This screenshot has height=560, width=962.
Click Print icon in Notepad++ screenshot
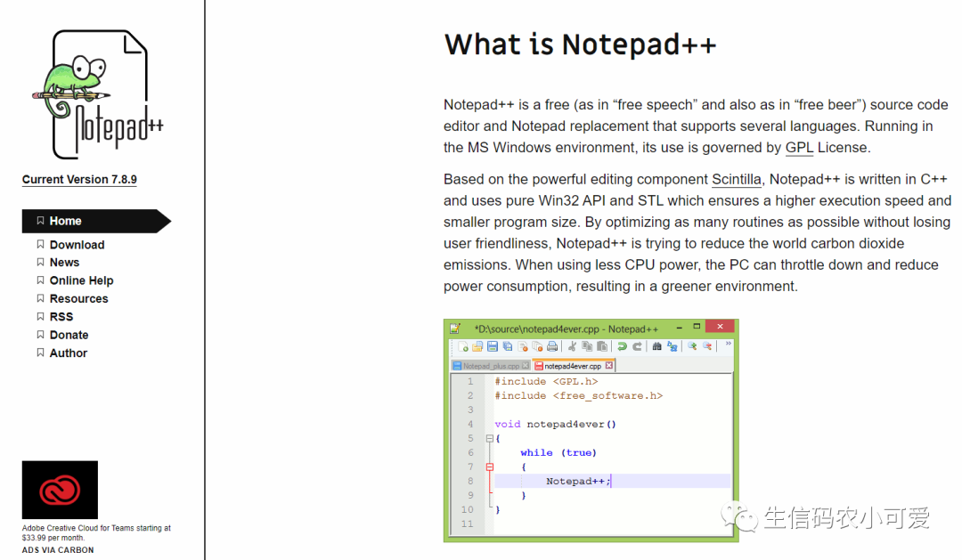coord(552,346)
